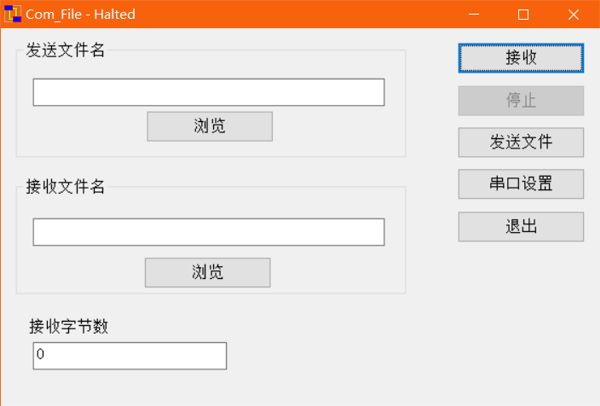
Task: Focus the 接收文件名 text input box
Action: pos(208,232)
